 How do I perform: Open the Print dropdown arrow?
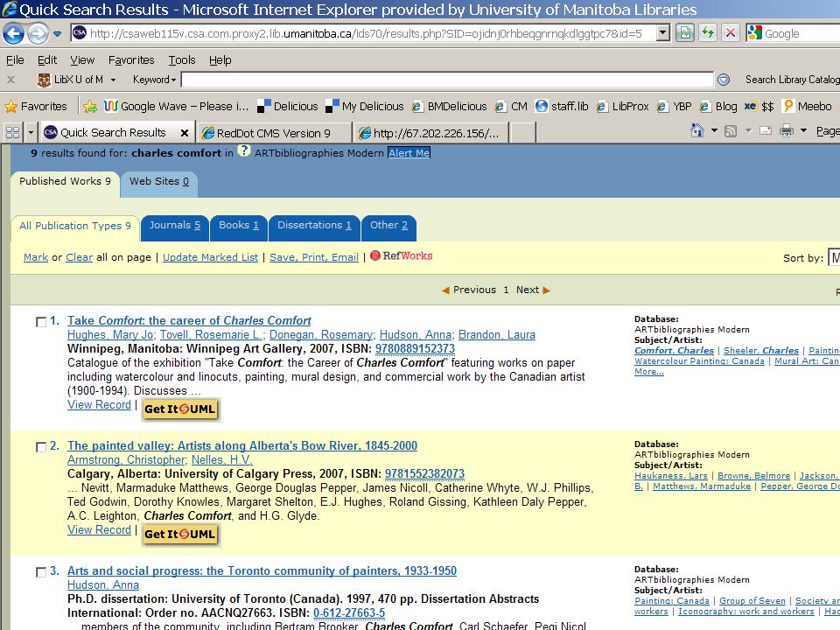click(803, 130)
